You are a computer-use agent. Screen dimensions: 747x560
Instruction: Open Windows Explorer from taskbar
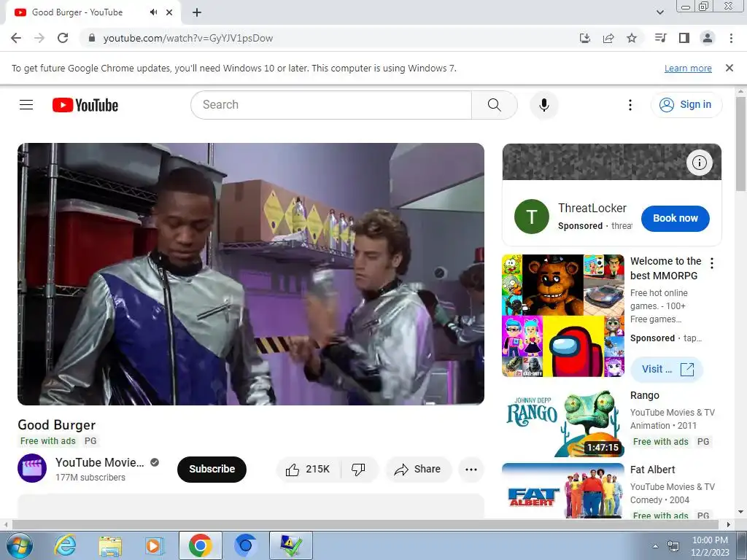click(x=110, y=545)
